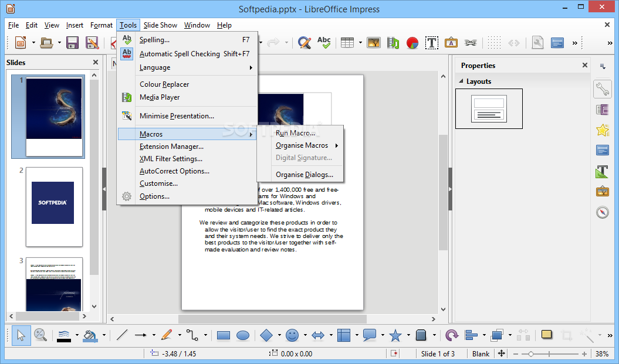Collapse the Layouts section triangle

[x=461, y=81]
